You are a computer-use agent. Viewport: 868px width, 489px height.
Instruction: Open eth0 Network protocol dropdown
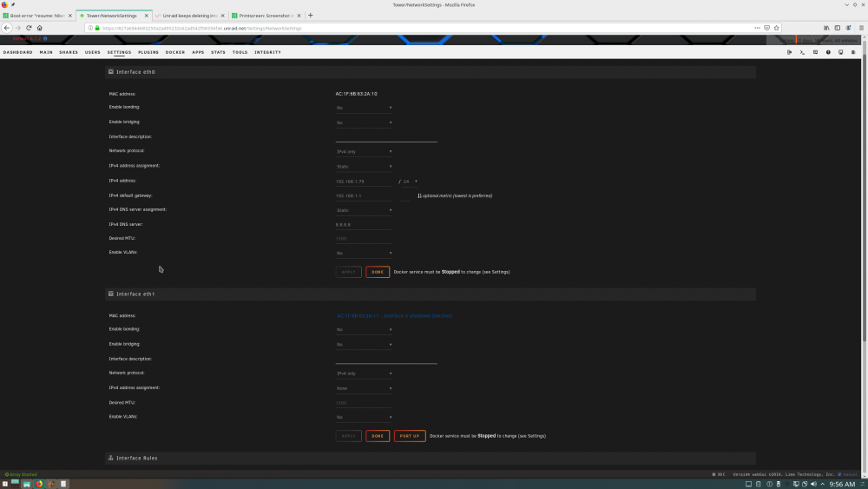(x=364, y=151)
